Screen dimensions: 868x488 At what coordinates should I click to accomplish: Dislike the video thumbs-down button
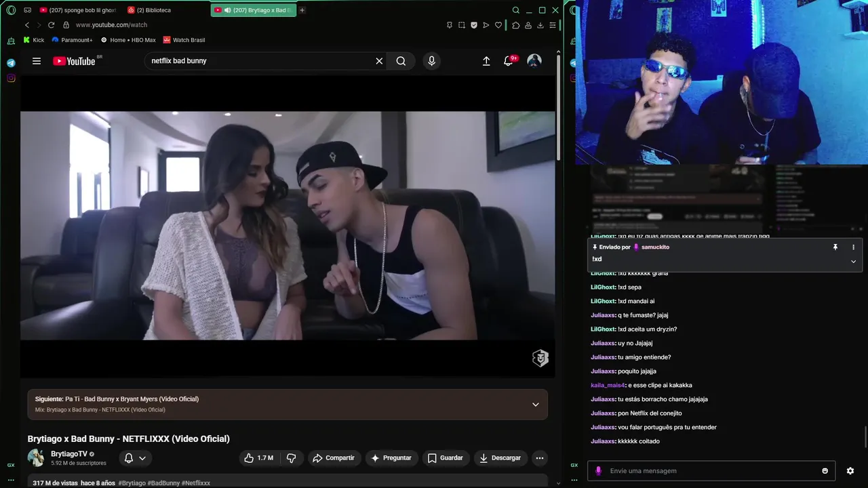pyautogui.click(x=292, y=458)
